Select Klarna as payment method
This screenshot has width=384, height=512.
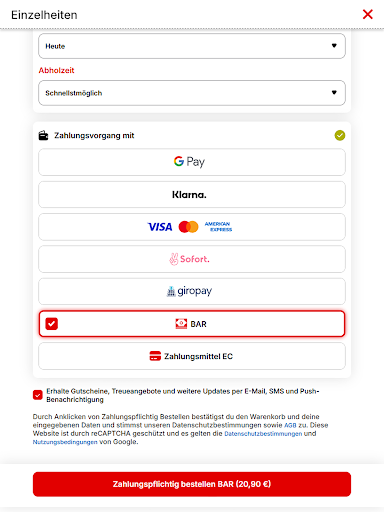192,195
